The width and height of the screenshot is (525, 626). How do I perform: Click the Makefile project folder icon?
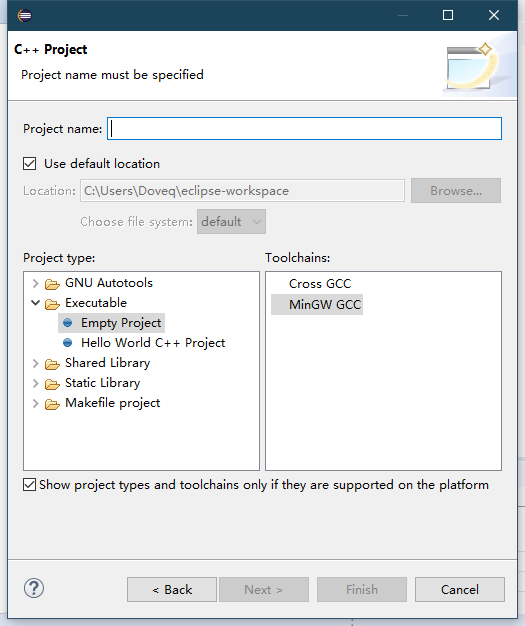coord(52,404)
